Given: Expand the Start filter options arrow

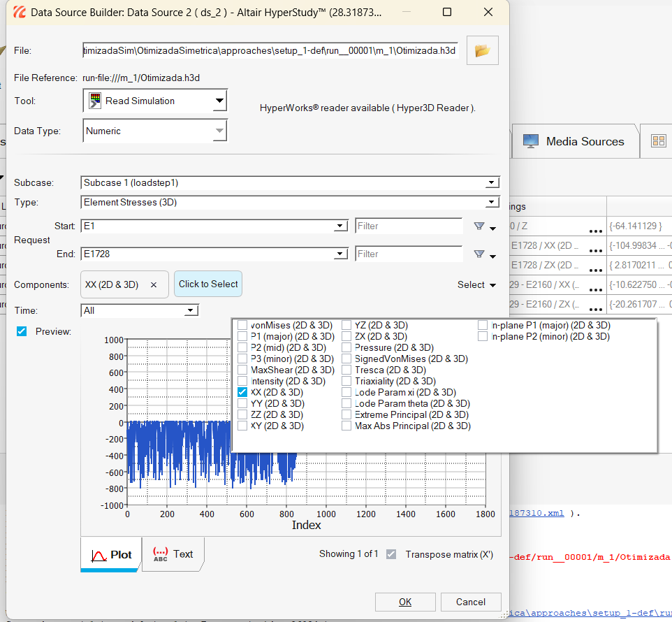Looking at the screenshot, I should click(493, 228).
